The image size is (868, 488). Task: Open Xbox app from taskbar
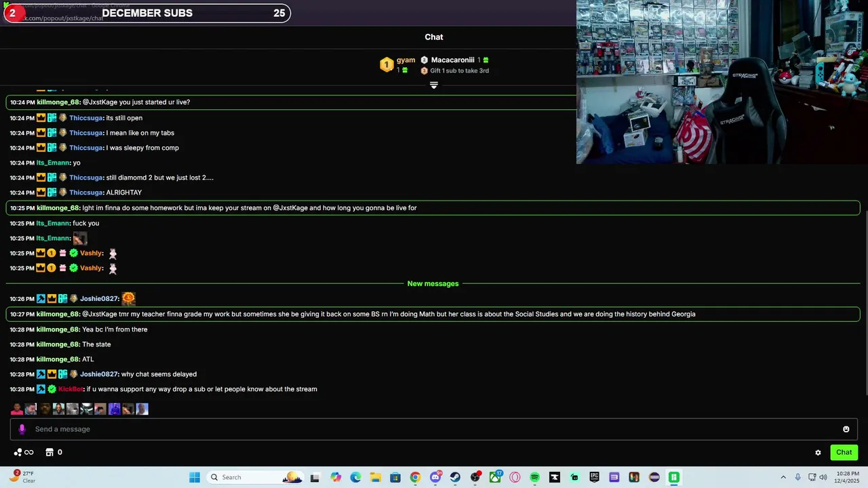[x=495, y=477]
